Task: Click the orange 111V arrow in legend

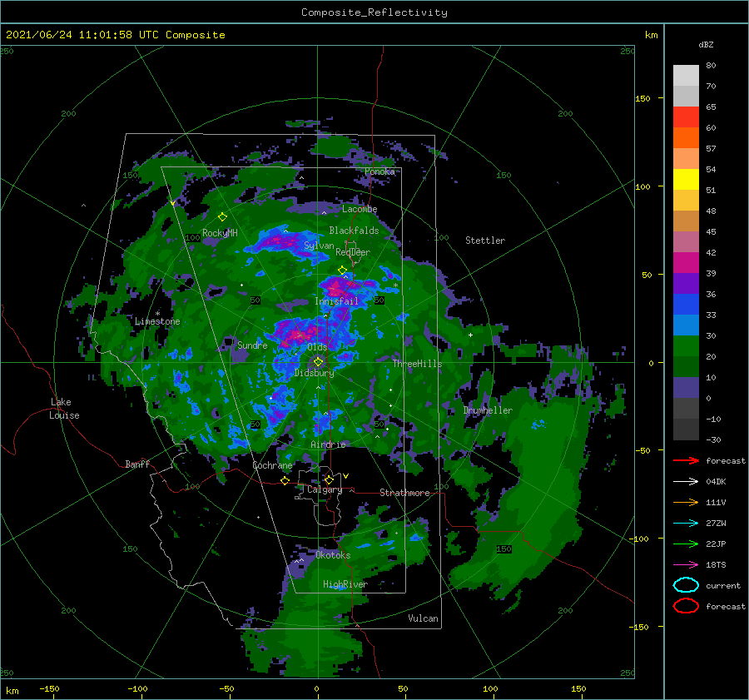Action: click(x=686, y=502)
